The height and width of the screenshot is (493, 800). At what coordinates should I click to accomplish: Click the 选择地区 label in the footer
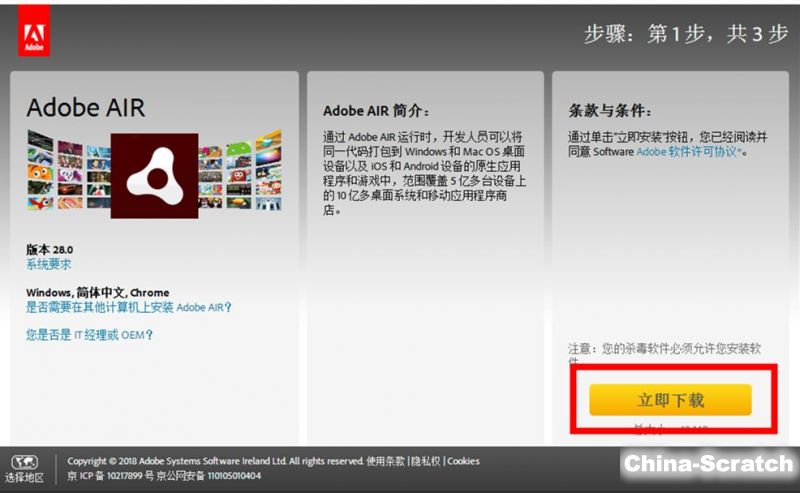coord(24,478)
